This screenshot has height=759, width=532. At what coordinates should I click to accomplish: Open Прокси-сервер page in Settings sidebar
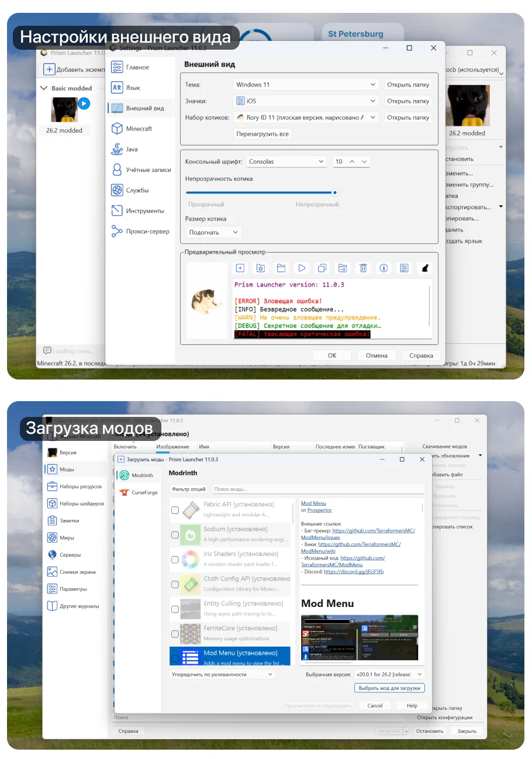coord(141,232)
